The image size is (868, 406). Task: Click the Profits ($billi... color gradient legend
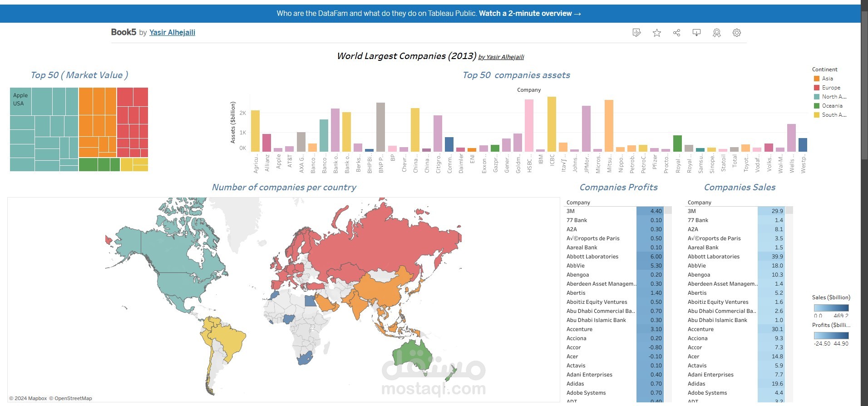pos(831,336)
